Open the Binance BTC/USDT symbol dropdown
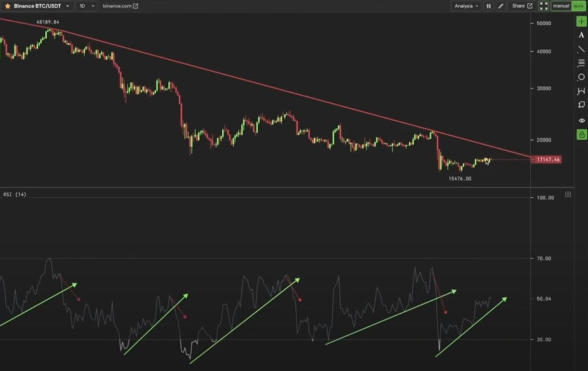 tap(38, 6)
